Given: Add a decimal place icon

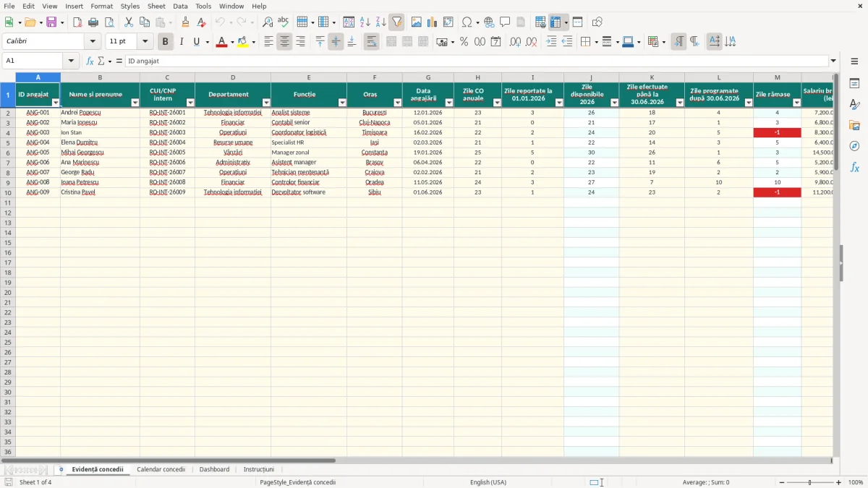Looking at the screenshot, I should 515,42.
